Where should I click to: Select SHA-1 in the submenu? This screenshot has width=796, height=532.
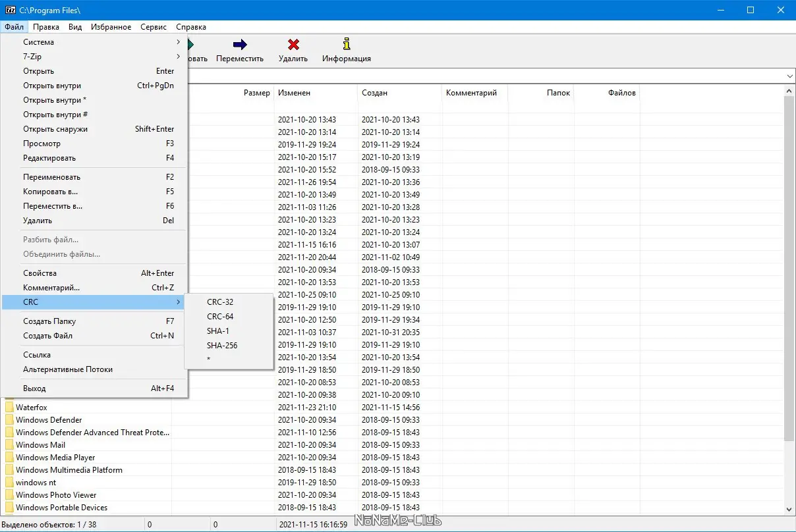click(x=229, y=331)
